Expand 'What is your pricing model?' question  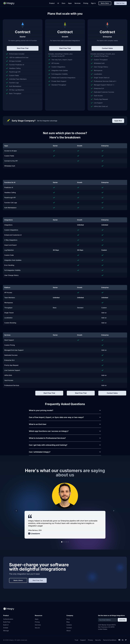point(65,410)
